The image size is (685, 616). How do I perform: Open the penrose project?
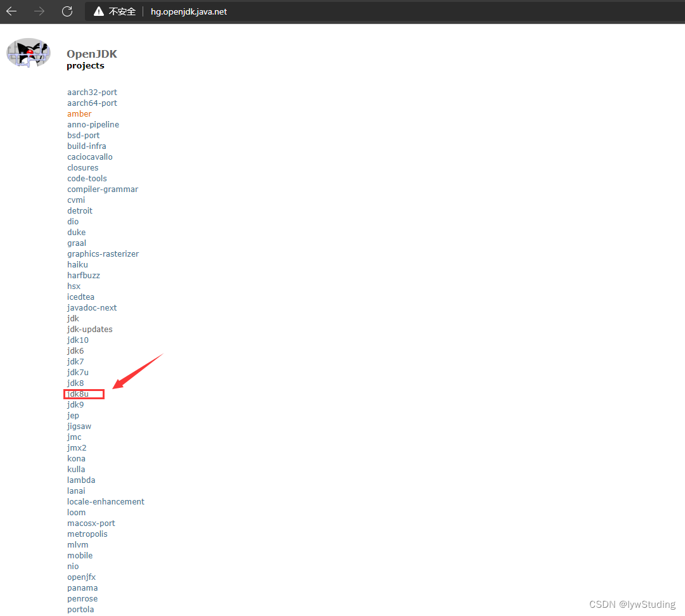(x=82, y=598)
